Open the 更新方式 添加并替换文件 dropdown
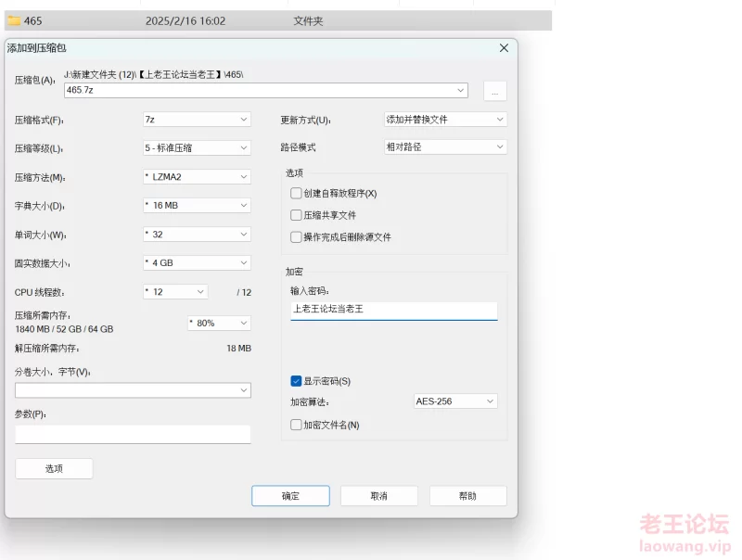The height and width of the screenshot is (560, 742). (x=445, y=120)
